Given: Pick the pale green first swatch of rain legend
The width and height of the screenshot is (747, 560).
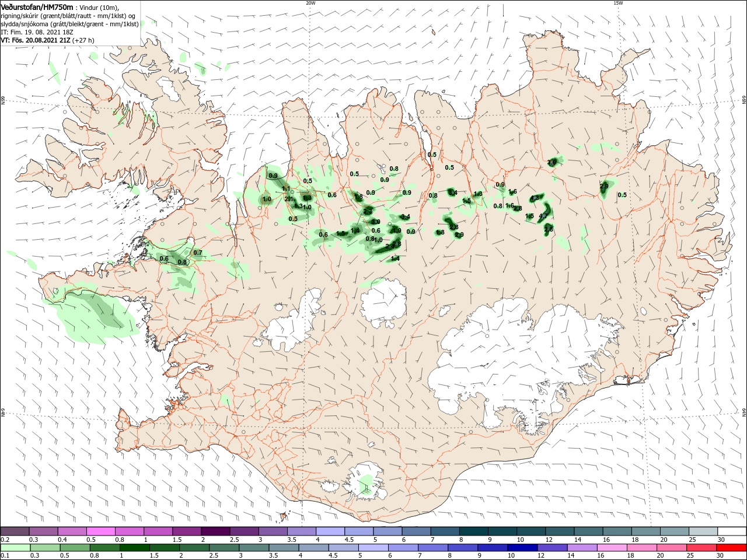Looking at the screenshot, I should click(x=15, y=548).
